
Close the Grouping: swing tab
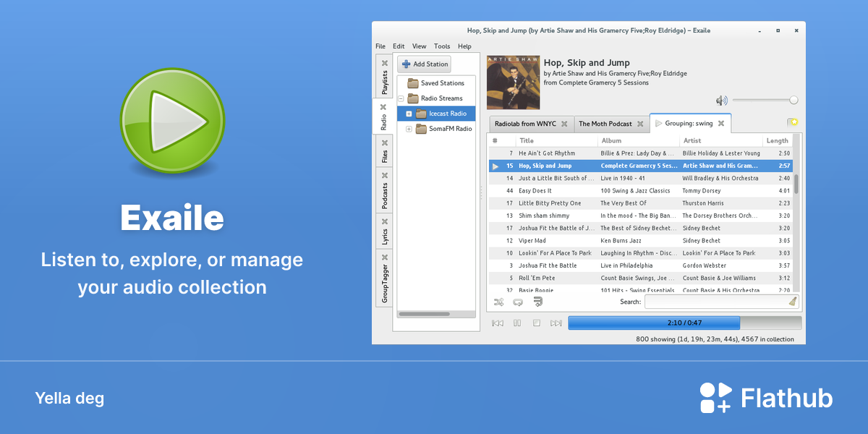pyautogui.click(x=721, y=124)
